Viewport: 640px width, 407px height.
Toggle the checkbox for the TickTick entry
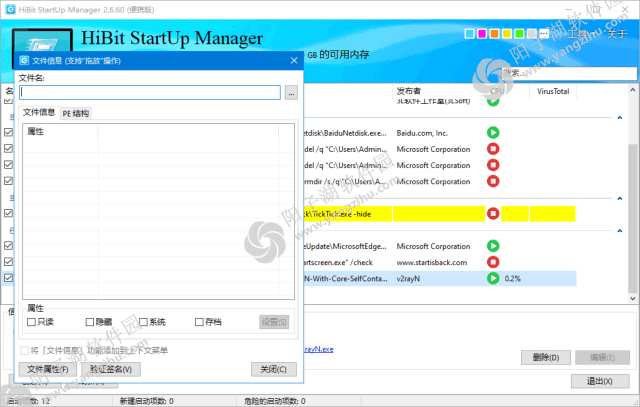(8, 213)
